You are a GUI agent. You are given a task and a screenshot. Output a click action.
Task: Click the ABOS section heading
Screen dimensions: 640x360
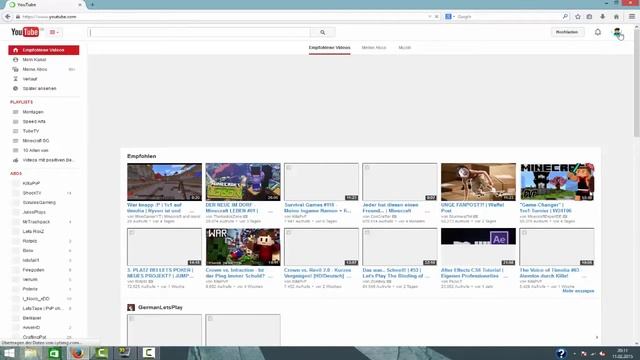[16, 173]
